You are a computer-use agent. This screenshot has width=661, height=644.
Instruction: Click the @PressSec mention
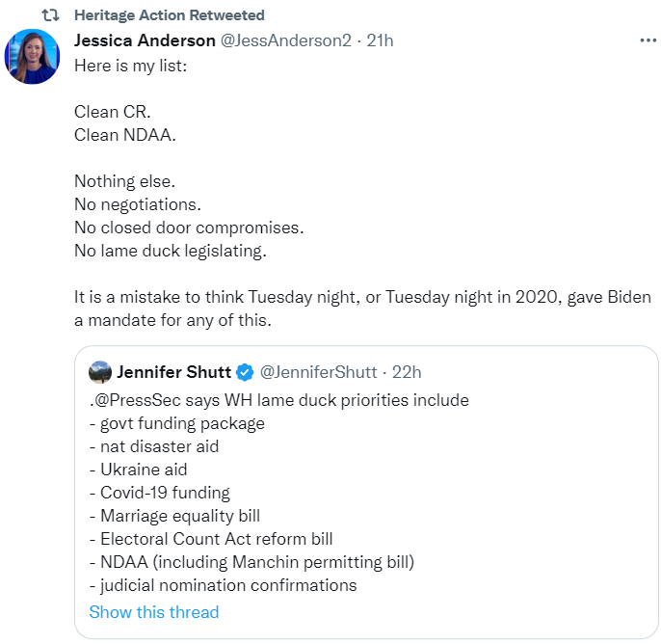[x=135, y=400]
